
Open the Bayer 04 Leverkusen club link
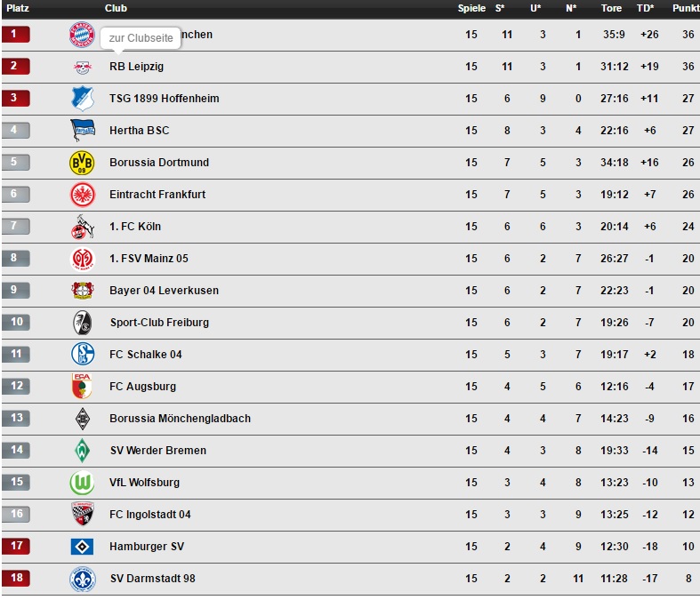164,291
